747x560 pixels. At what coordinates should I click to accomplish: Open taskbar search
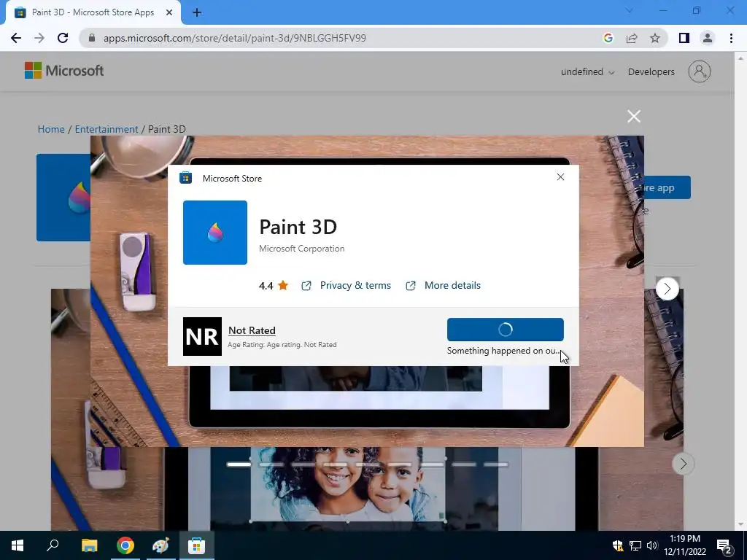point(53,545)
